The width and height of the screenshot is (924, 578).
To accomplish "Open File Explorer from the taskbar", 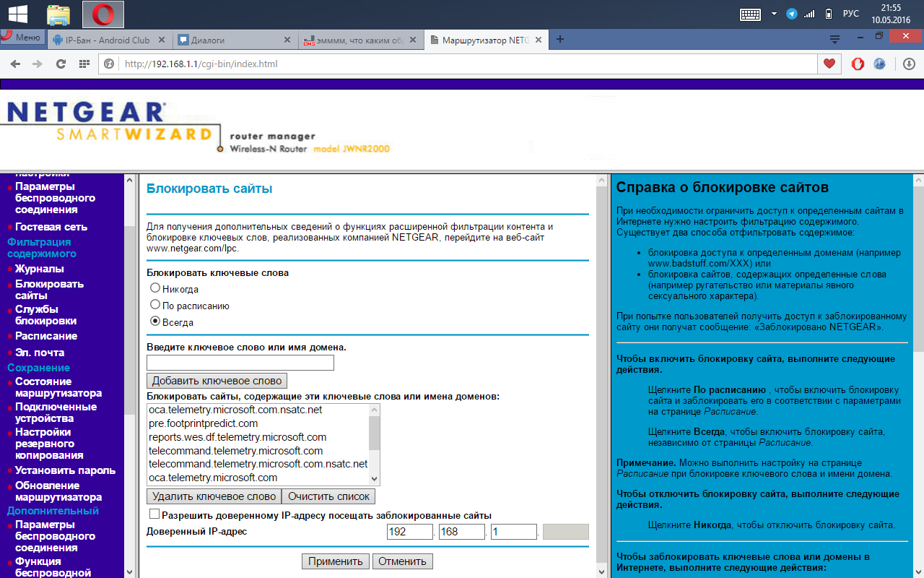I will coord(59,14).
